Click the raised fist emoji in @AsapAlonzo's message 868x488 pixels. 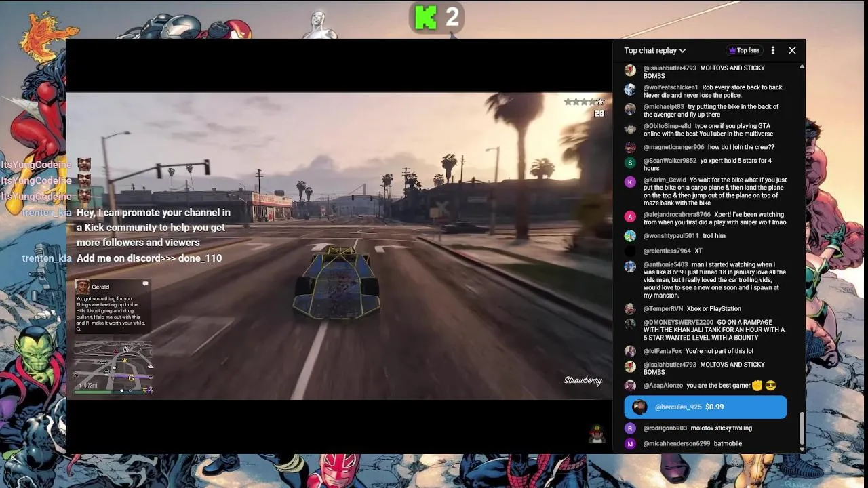[x=757, y=386]
